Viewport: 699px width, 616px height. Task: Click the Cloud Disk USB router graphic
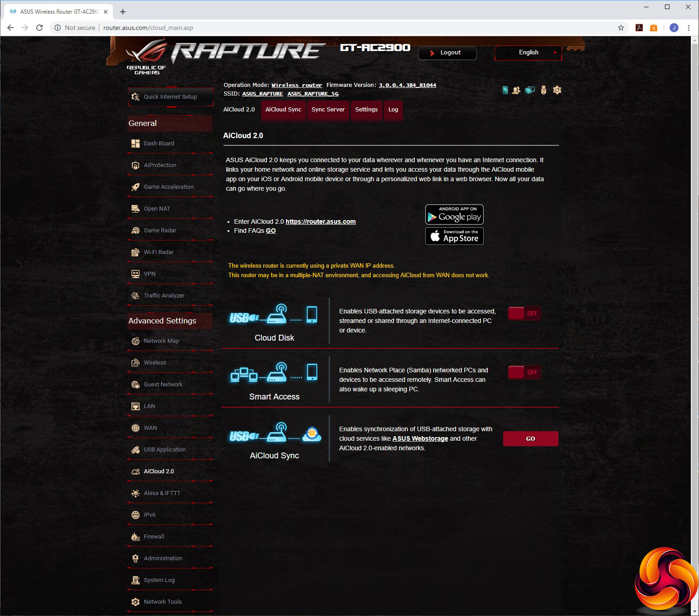click(x=274, y=314)
